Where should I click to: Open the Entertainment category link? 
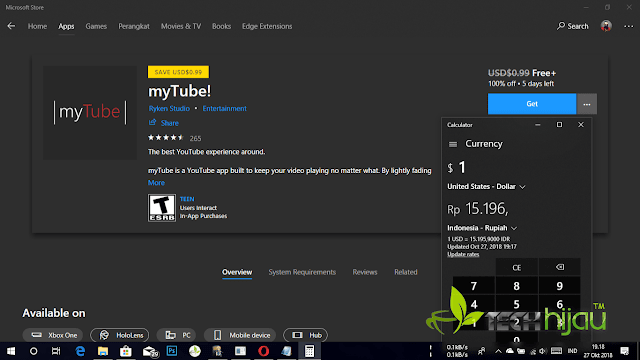click(224, 109)
